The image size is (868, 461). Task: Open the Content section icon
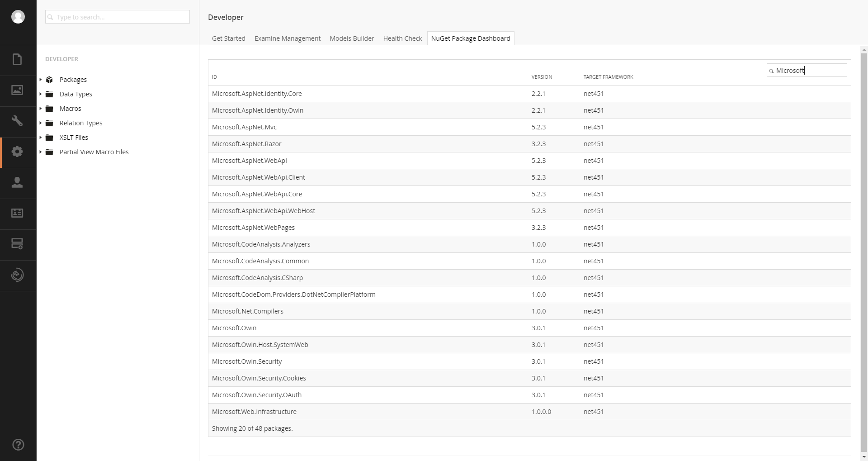(x=17, y=60)
